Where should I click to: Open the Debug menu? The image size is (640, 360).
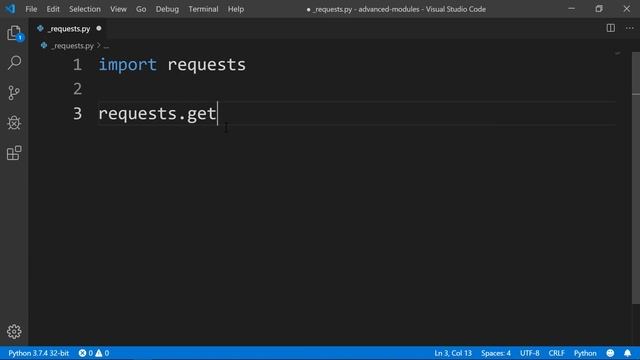tap(167, 9)
